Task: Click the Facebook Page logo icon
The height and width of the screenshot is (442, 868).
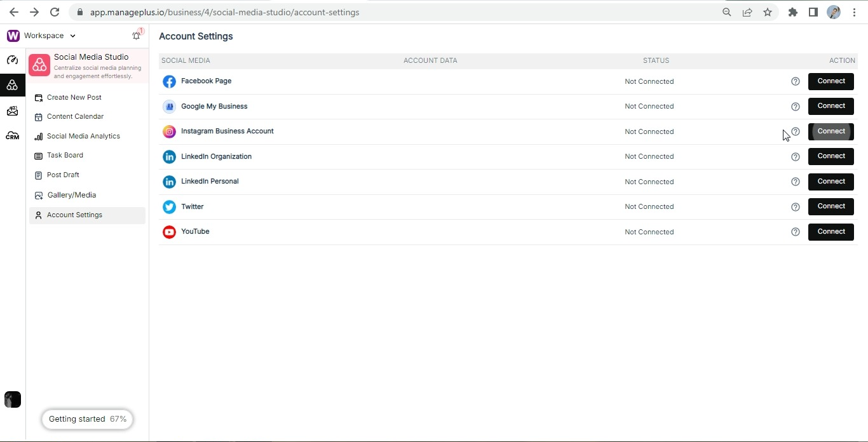Action: pyautogui.click(x=169, y=81)
